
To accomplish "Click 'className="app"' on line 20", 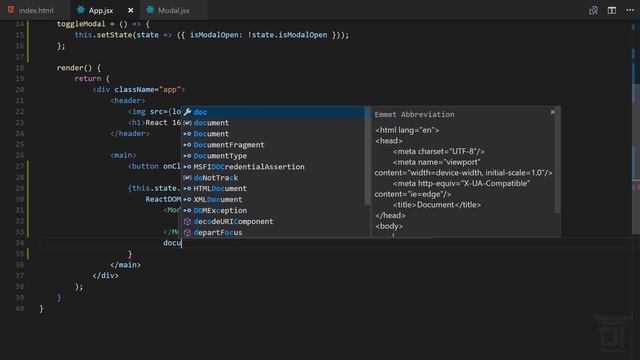I will click(x=147, y=89).
